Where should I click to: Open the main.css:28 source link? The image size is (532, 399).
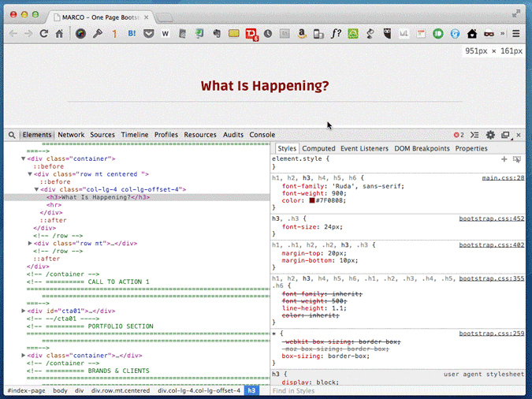point(503,178)
